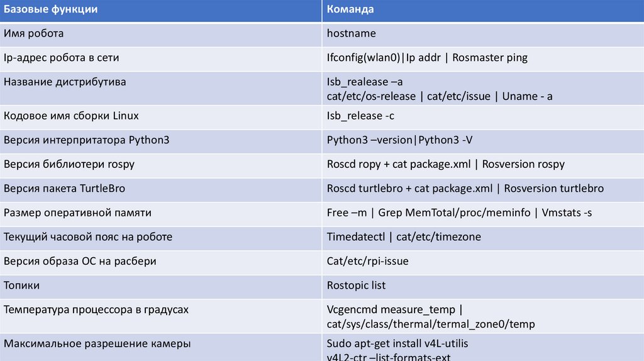Click the 'Python3 –version' command cell

(x=366, y=140)
